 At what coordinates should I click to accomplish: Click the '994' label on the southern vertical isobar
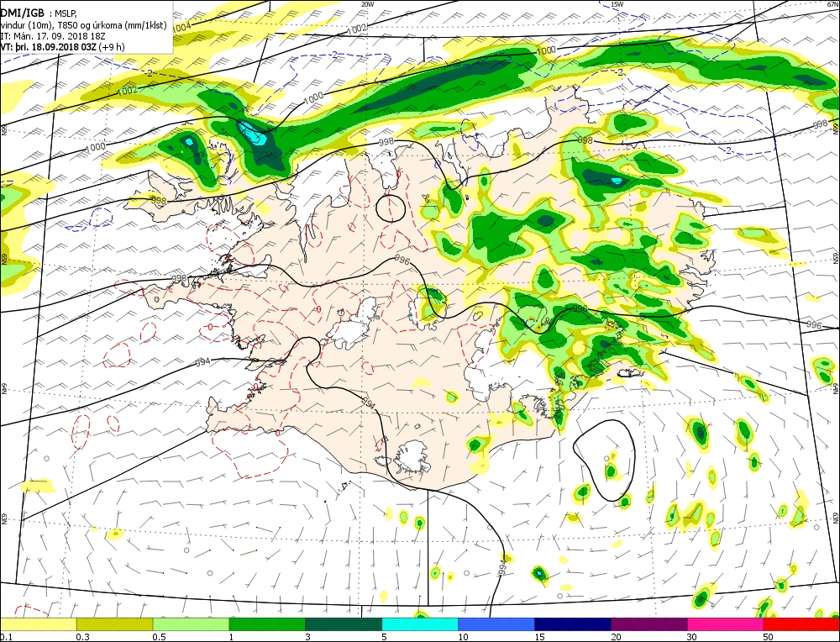coord(502,567)
